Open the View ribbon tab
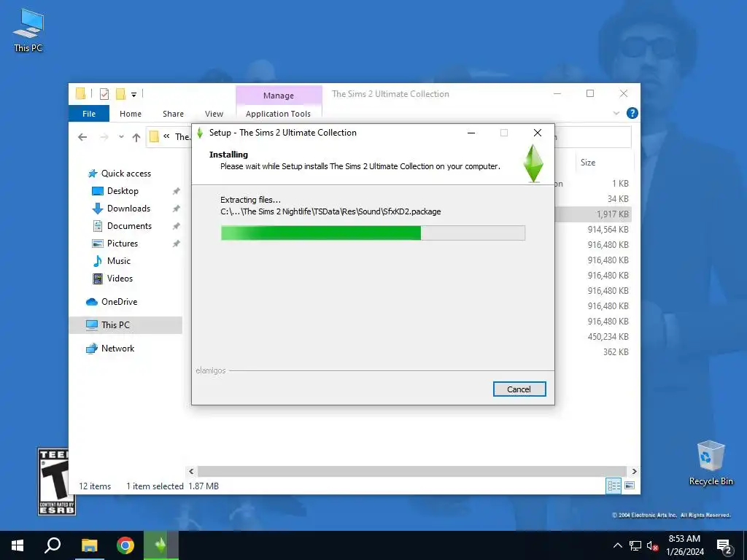Viewport: 747px width, 560px height. pyautogui.click(x=214, y=114)
